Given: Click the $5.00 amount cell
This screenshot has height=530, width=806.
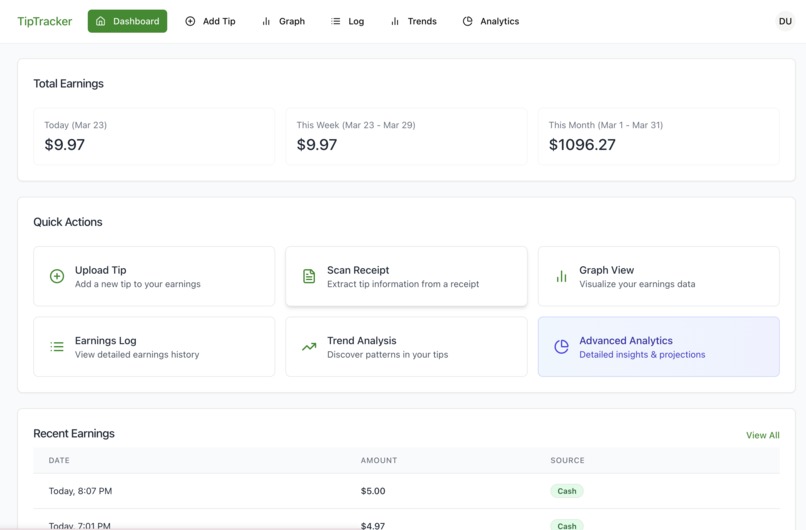Looking at the screenshot, I should point(373,491).
